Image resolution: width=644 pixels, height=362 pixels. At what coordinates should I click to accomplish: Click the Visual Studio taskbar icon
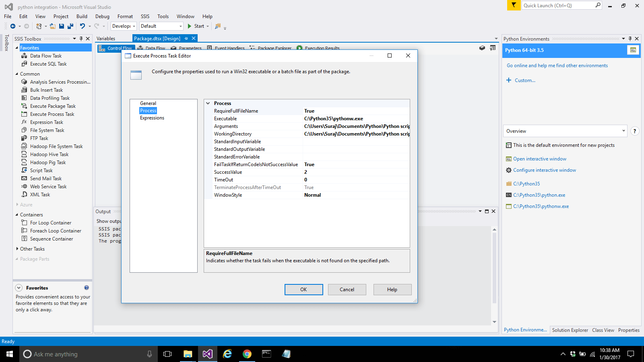tap(208, 354)
